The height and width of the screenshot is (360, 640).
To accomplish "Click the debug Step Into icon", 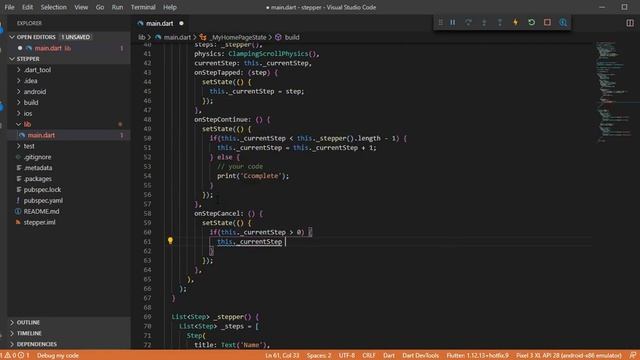I will click(484, 22).
